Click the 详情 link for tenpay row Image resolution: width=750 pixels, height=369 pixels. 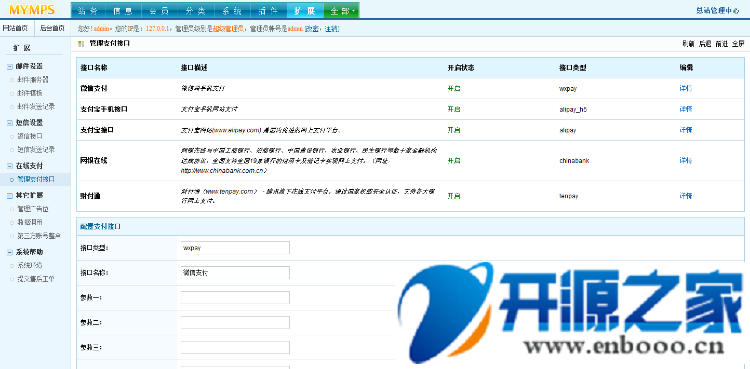(x=685, y=196)
